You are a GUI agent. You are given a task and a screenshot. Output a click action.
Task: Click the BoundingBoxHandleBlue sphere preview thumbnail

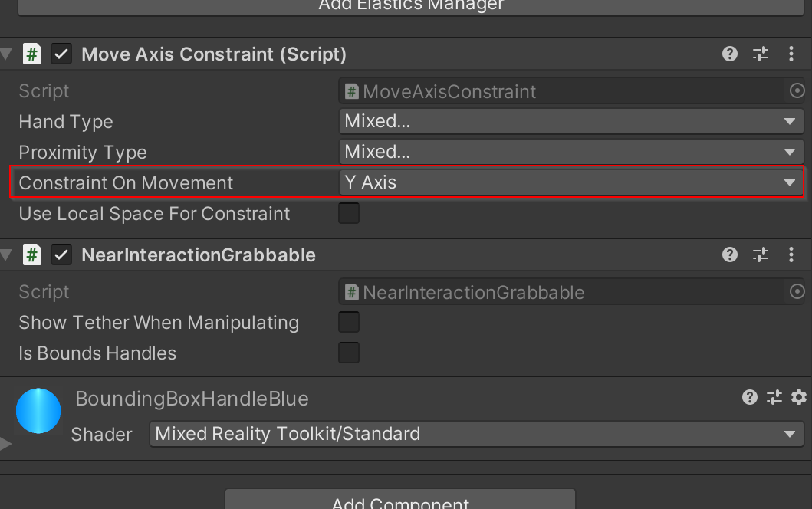point(38,411)
